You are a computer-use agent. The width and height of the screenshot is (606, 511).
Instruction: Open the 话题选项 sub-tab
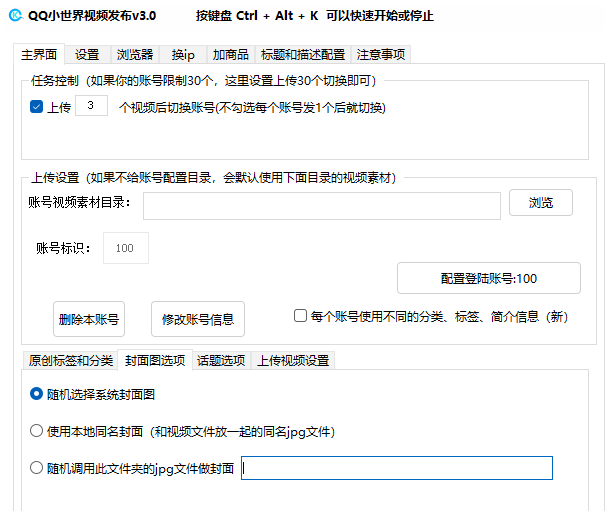[220, 360]
